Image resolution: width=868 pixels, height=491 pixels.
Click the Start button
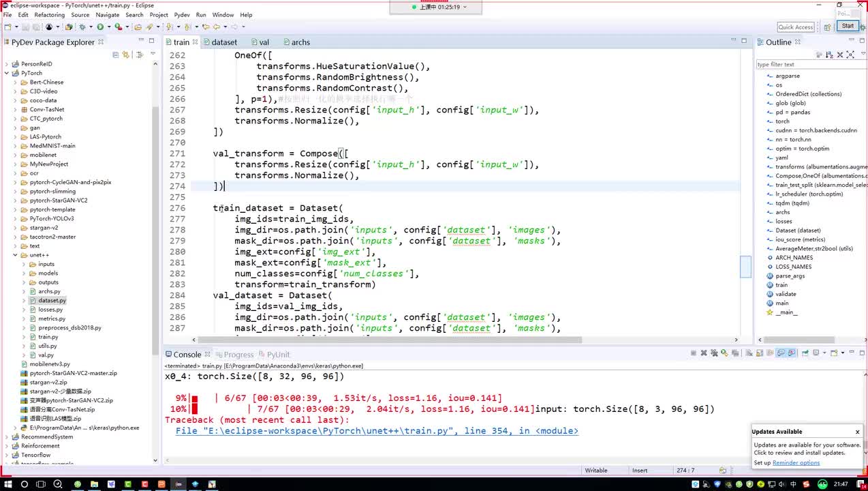tap(848, 26)
